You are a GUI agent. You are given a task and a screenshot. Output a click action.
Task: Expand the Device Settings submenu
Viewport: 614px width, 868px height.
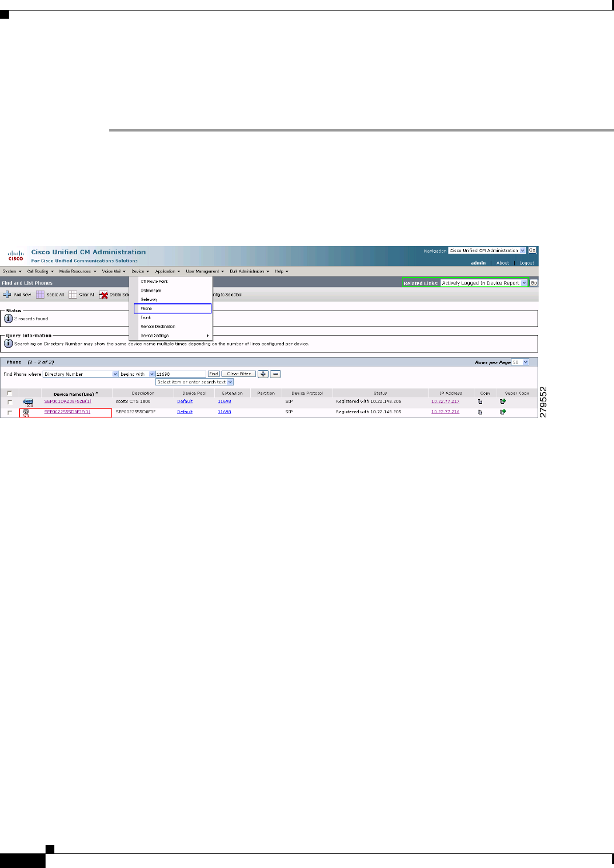174,336
